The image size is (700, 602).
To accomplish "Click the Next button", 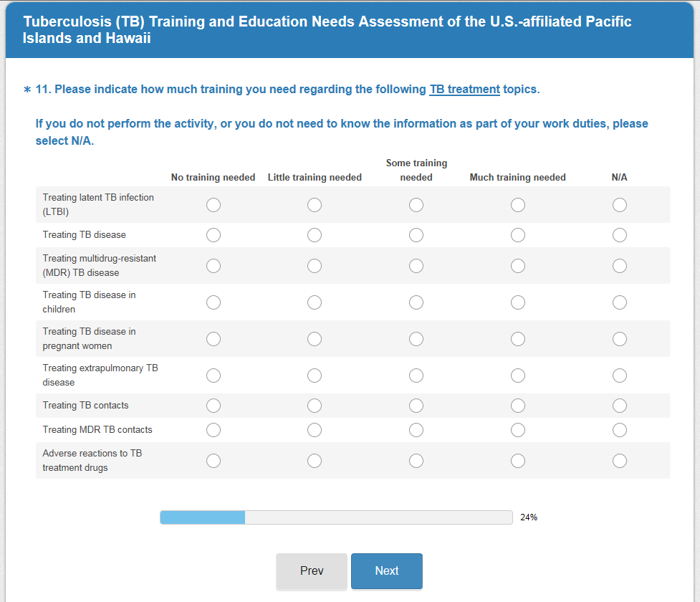I will (386, 571).
